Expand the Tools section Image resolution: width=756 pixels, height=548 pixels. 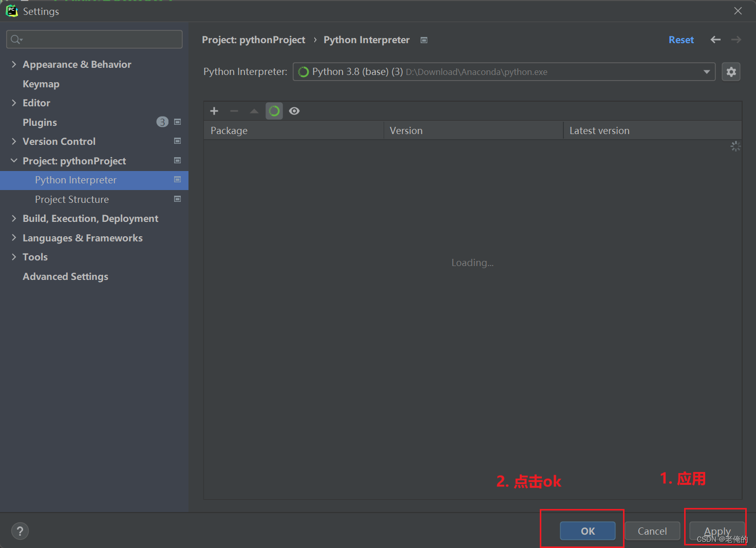click(14, 257)
